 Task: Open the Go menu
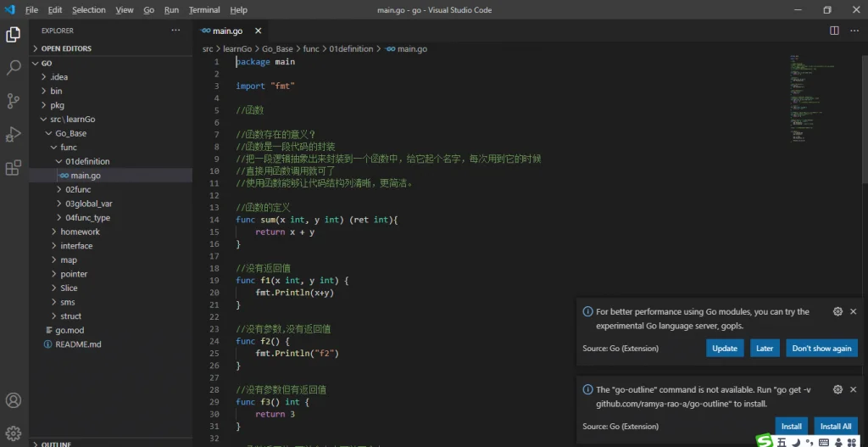tap(149, 10)
